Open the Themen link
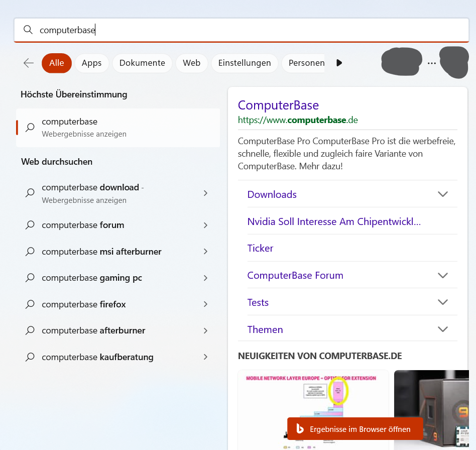 (x=265, y=329)
